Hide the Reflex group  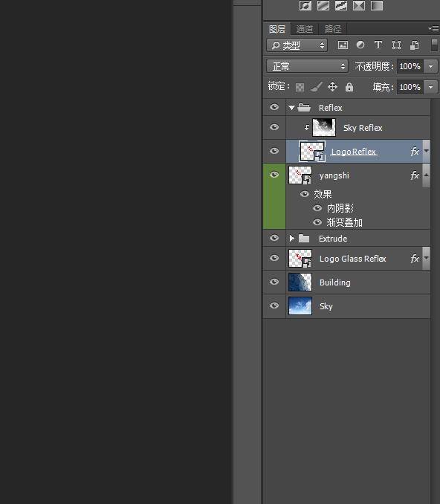coord(274,107)
